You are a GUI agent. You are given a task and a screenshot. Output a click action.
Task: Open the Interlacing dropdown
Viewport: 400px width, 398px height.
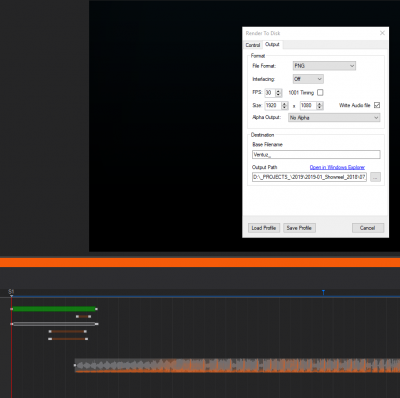tap(308, 79)
